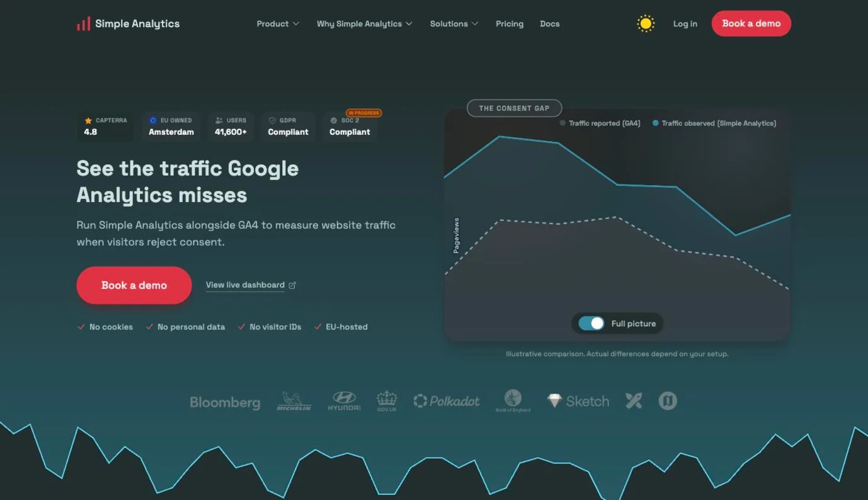The width and height of the screenshot is (868, 500).
Task: Click the grey Traffic reported (GA4) legend dot
Action: pos(562,123)
